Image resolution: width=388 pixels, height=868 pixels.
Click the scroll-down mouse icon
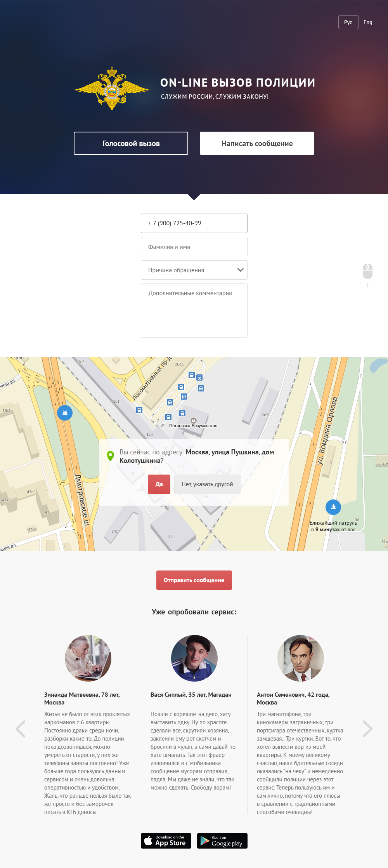(367, 271)
